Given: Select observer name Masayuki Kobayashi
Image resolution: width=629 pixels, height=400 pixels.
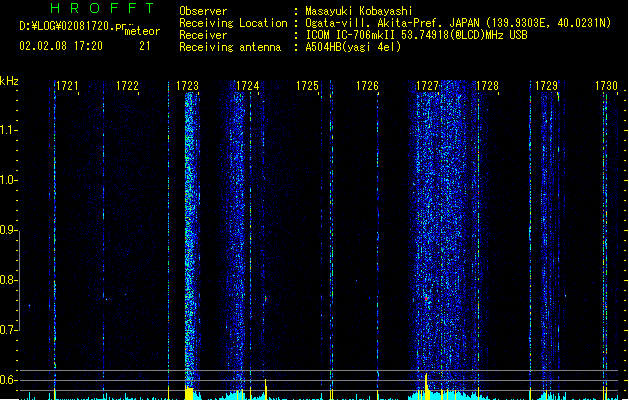Looking at the screenshot, I should click(359, 11).
